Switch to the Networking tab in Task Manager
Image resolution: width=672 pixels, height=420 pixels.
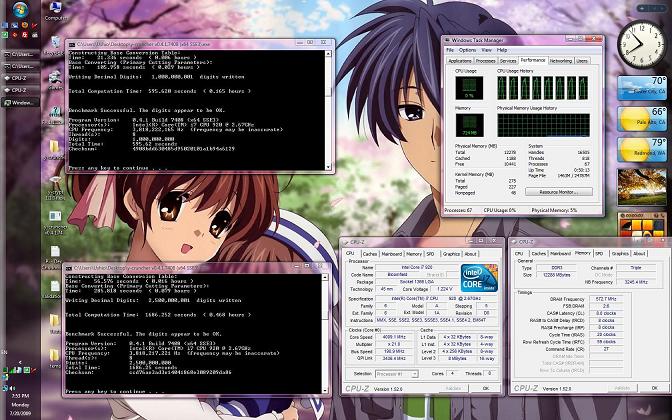[x=562, y=60]
